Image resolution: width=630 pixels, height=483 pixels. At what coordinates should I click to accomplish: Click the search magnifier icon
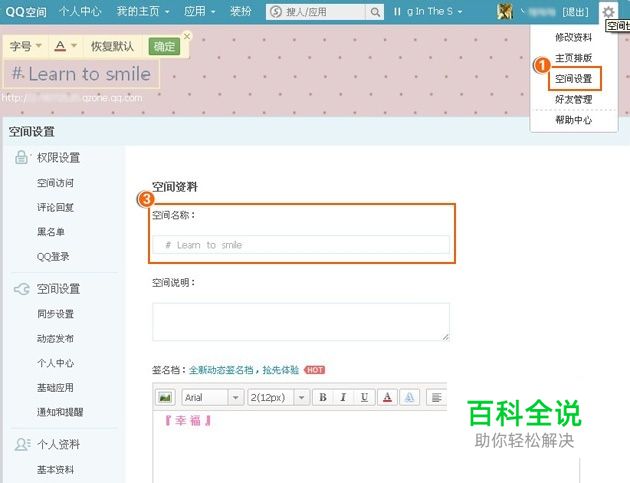(x=375, y=12)
